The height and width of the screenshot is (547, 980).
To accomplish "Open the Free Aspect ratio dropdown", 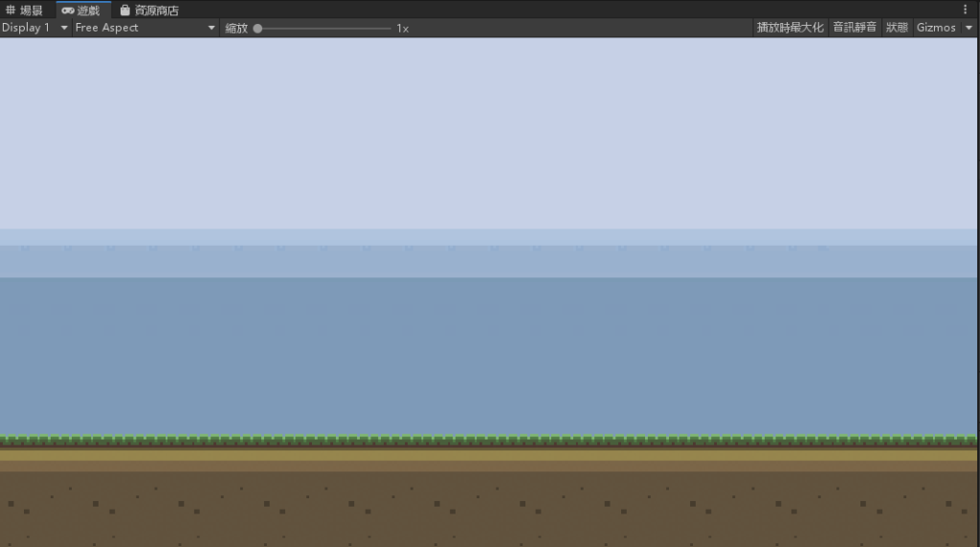I will coord(145,28).
